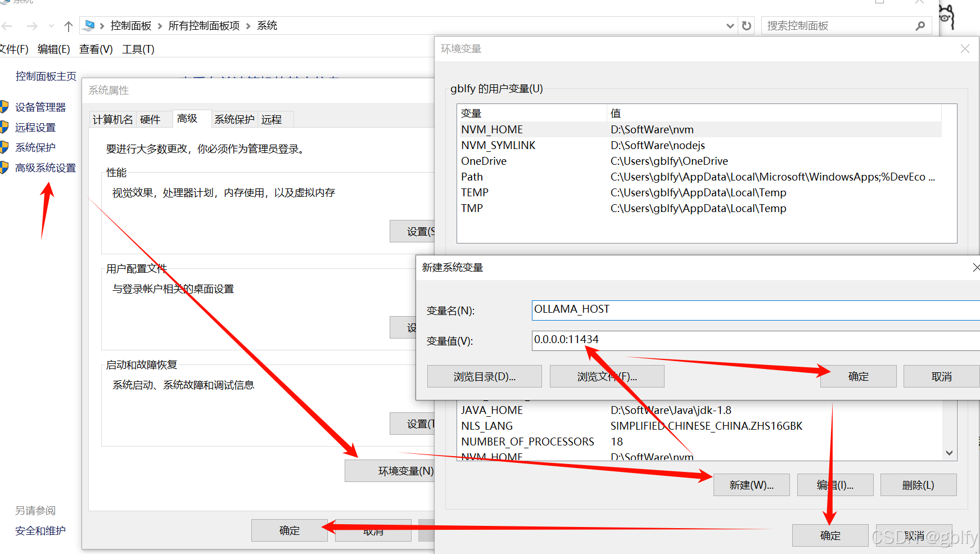
Task: Select NVM_SYMLINK user variable row
Action: pyautogui.click(x=700, y=145)
